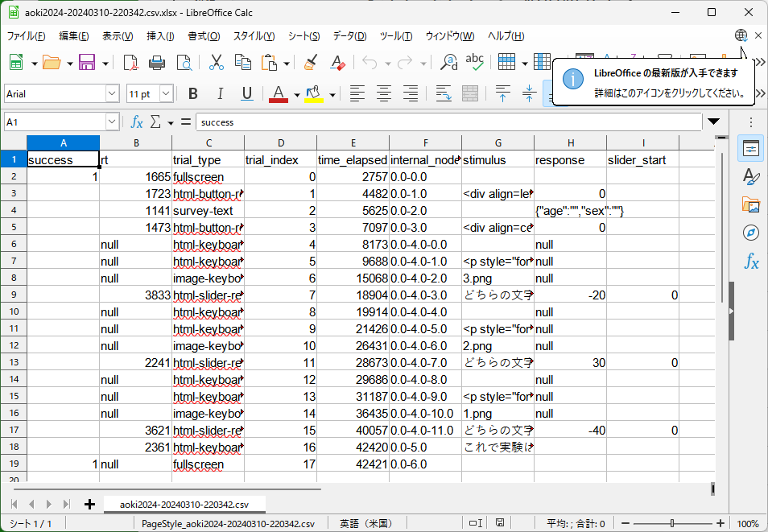768x532 pixels.
Task: Toggle wrap text icon
Action: click(x=444, y=93)
